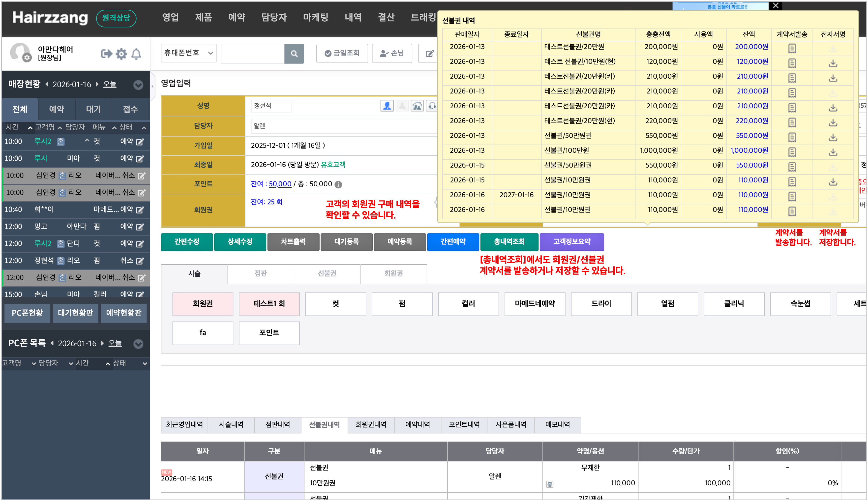This screenshot has width=868, height=501.
Task: Click the family house icon in name row
Action: click(417, 106)
